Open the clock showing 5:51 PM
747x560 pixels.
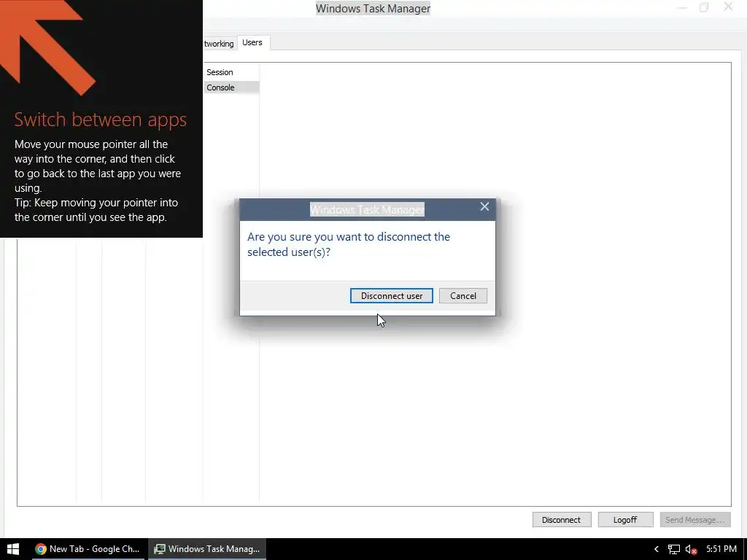[x=721, y=549]
